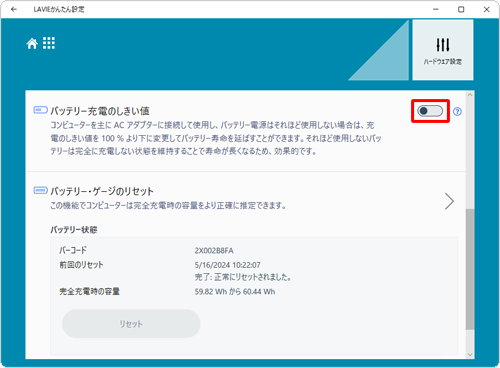Screen dimensions: 500x368
Task: Click the scrollbar up arrow
Action: point(470,95)
